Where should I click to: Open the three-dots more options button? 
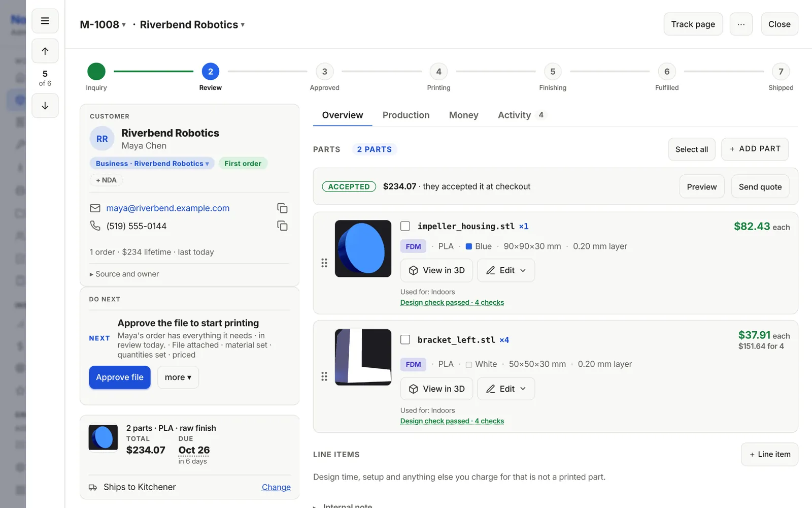(x=741, y=24)
